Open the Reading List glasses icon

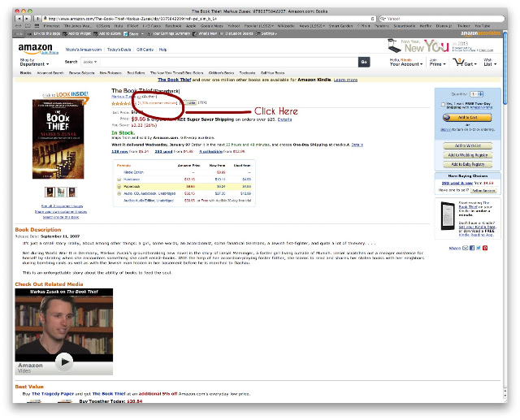point(18,25)
